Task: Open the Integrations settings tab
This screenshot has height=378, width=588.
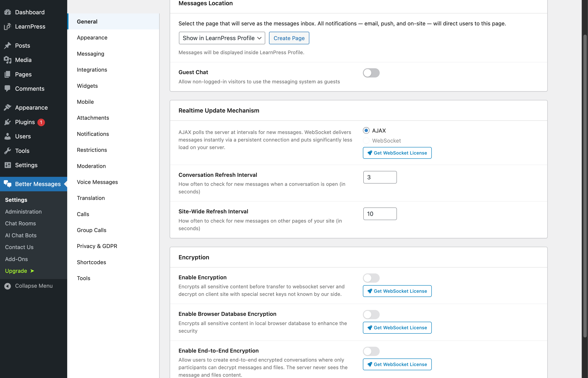Action: (x=113, y=70)
